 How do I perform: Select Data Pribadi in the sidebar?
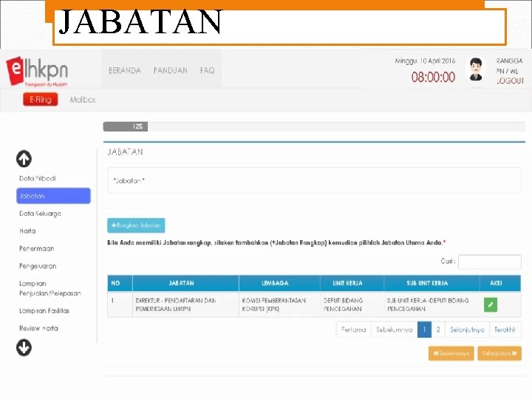pos(38,179)
